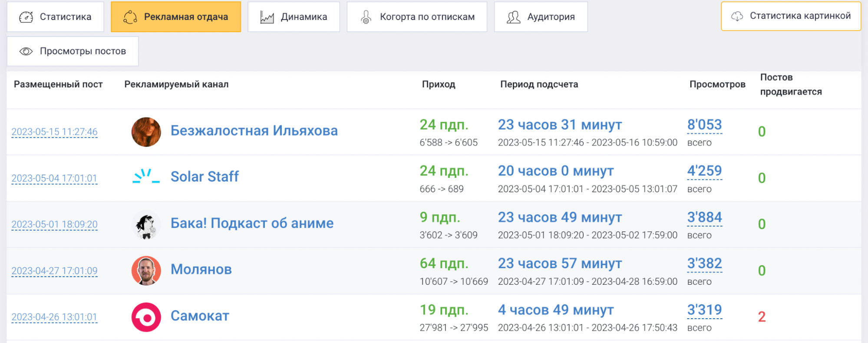The image size is (868, 343).
Task: Open channel Solar Staff
Action: (205, 176)
